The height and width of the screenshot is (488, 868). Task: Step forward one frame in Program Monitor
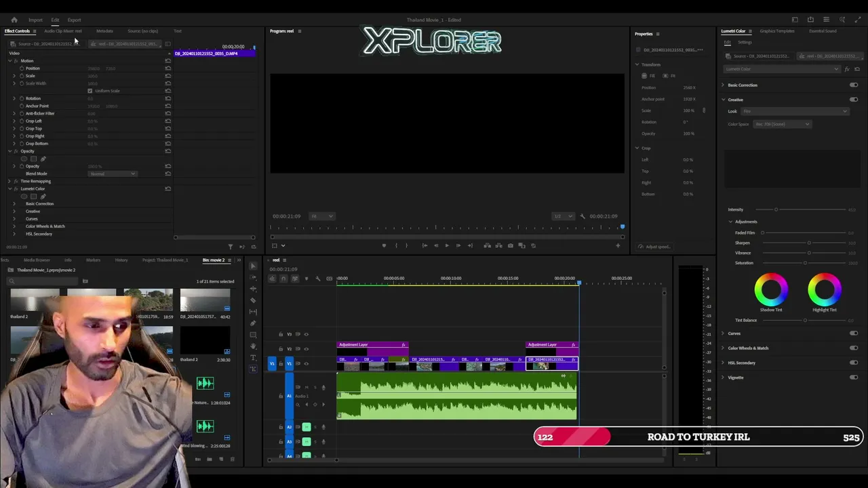458,245
